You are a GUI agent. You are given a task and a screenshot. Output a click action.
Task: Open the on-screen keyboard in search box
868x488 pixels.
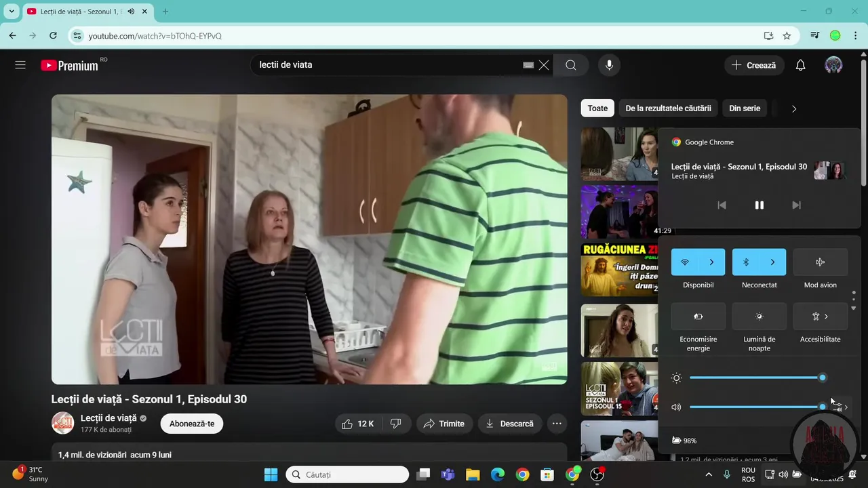[528, 65]
